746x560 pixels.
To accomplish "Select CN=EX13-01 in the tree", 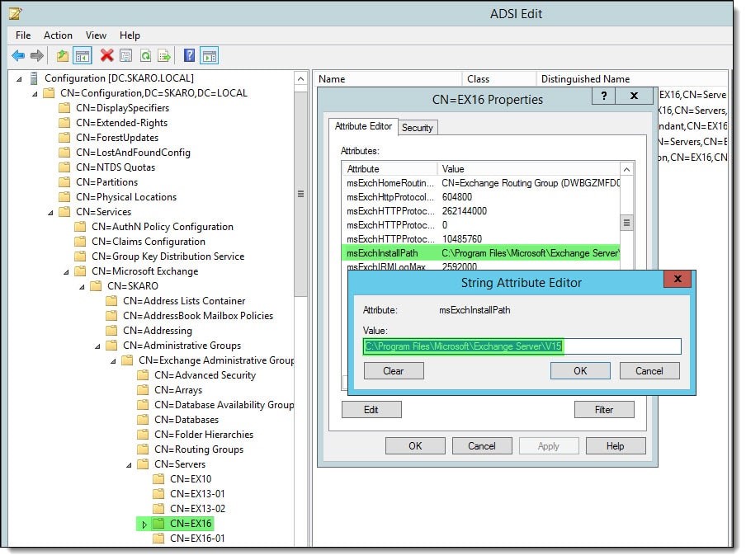I will pyautogui.click(x=197, y=494).
